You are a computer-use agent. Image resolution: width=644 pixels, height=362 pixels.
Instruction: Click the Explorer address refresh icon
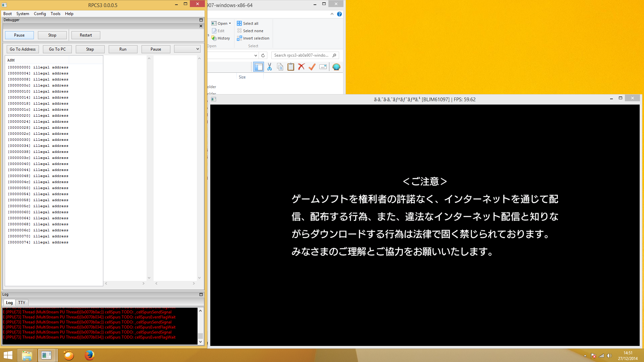click(263, 55)
